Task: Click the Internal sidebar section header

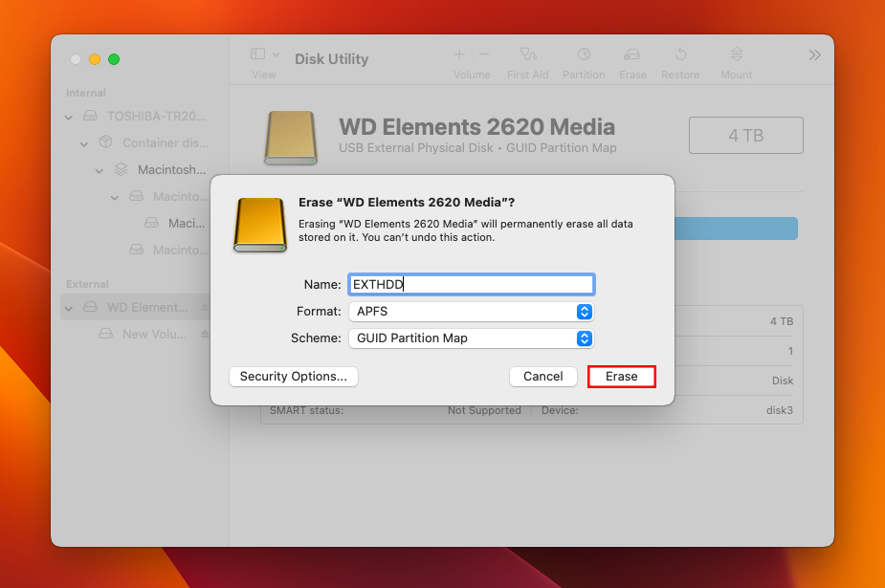Action: 86,93
